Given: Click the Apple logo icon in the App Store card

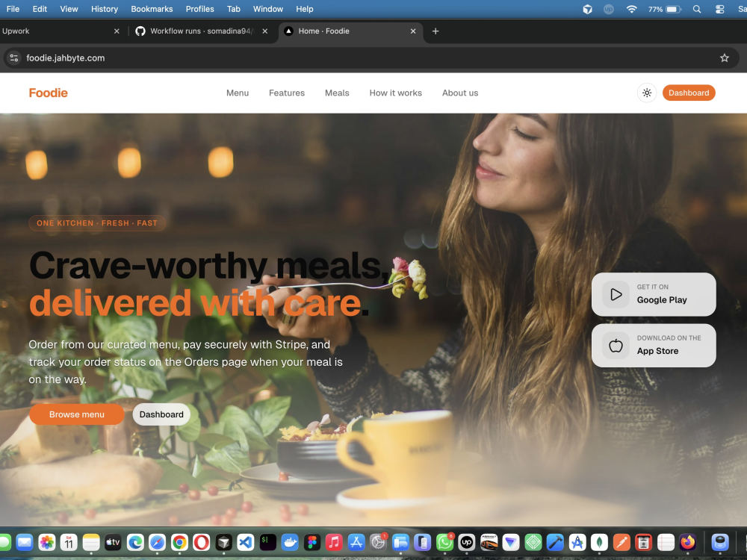Looking at the screenshot, I should click(x=616, y=346).
